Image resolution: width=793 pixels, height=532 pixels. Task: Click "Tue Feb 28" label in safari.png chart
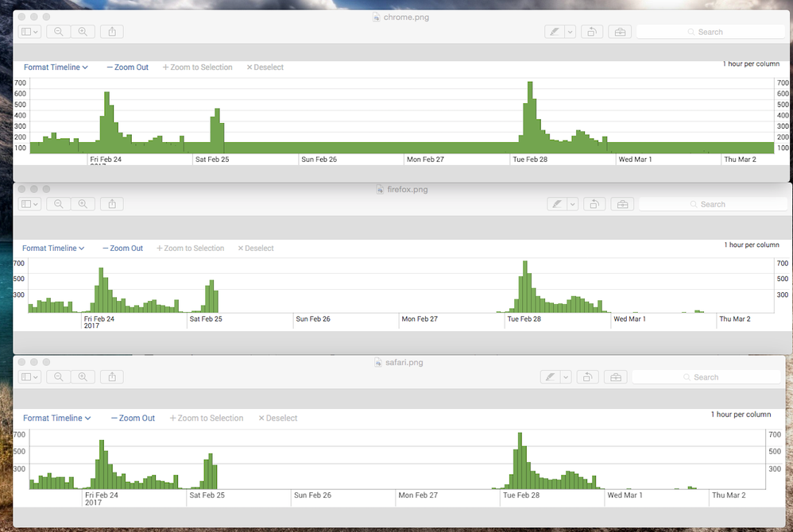pyautogui.click(x=521, y=495)
